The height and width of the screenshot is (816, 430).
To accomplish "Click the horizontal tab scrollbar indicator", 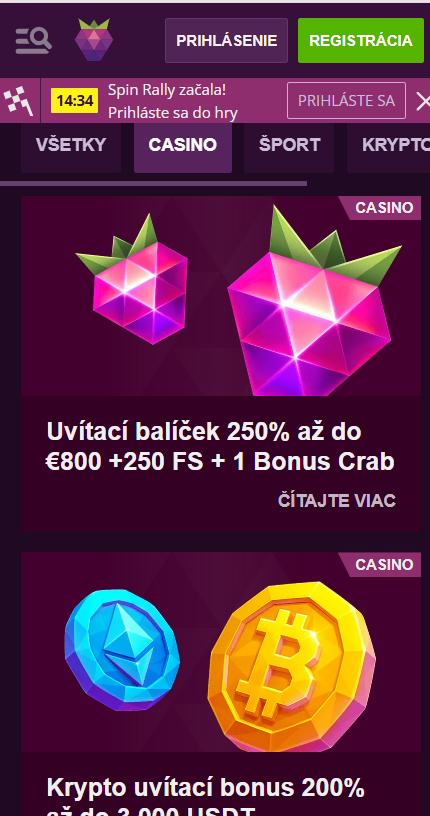I will tap(154, 183).
